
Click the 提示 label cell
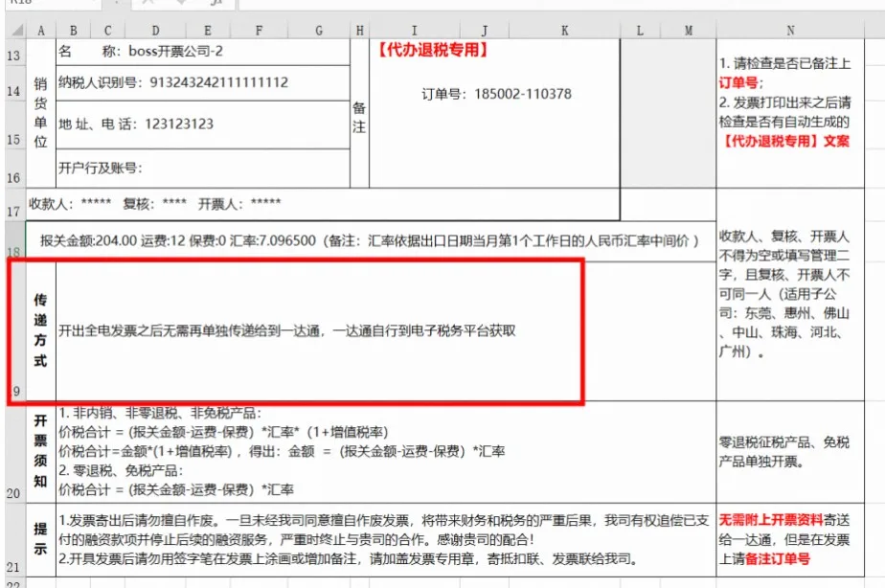click(x=40, y=539)
